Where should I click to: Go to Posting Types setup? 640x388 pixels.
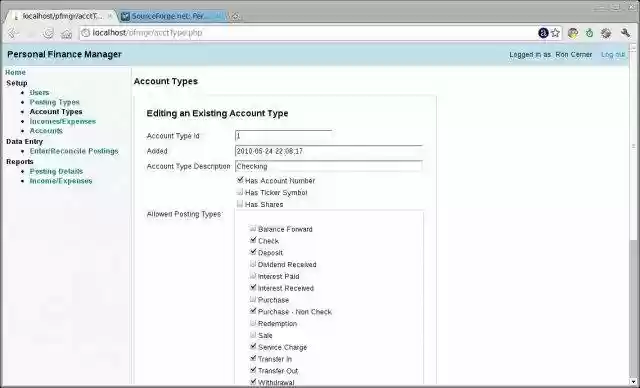coord(55,102)
